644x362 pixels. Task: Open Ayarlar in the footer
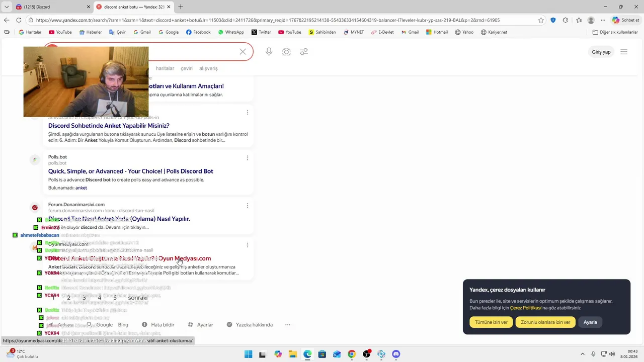point(200,325)
